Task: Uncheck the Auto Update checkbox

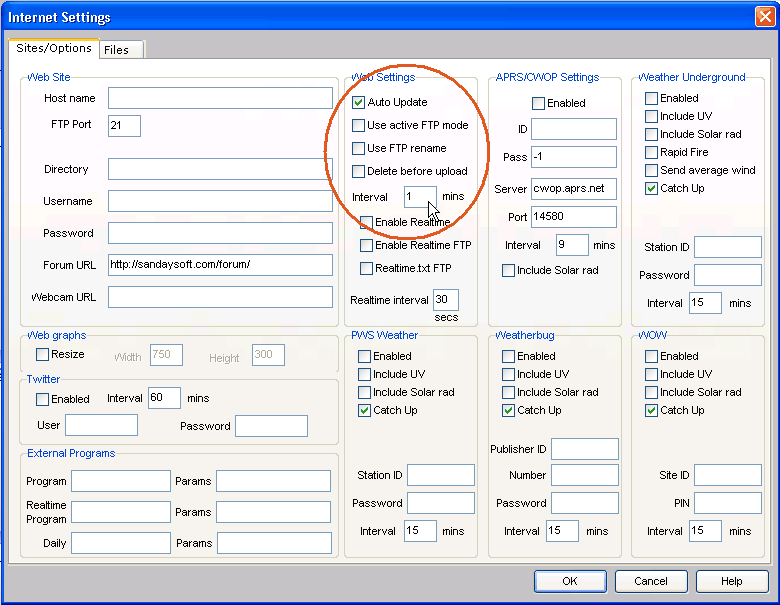Action: (358, 102)
